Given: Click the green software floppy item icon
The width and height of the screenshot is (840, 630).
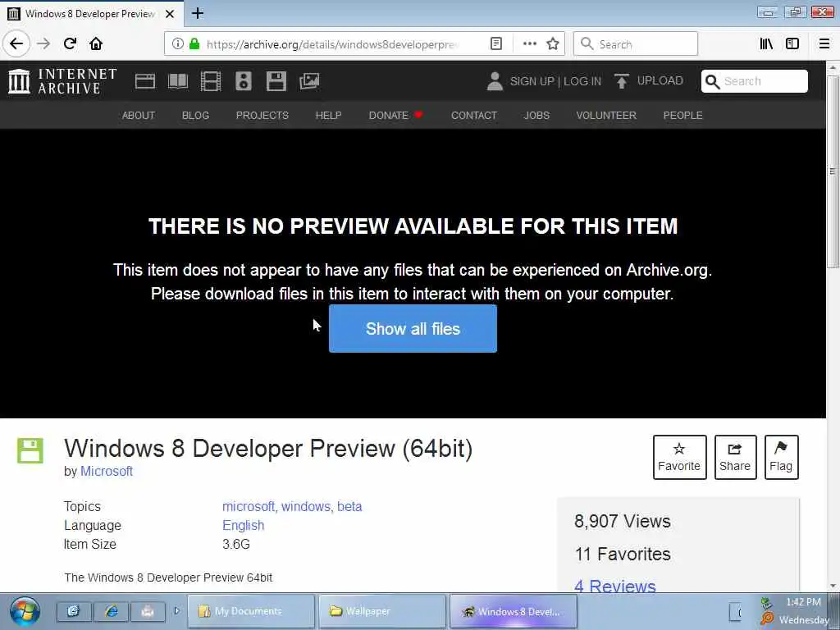Looking at the screenshot, I should [30, 450].
